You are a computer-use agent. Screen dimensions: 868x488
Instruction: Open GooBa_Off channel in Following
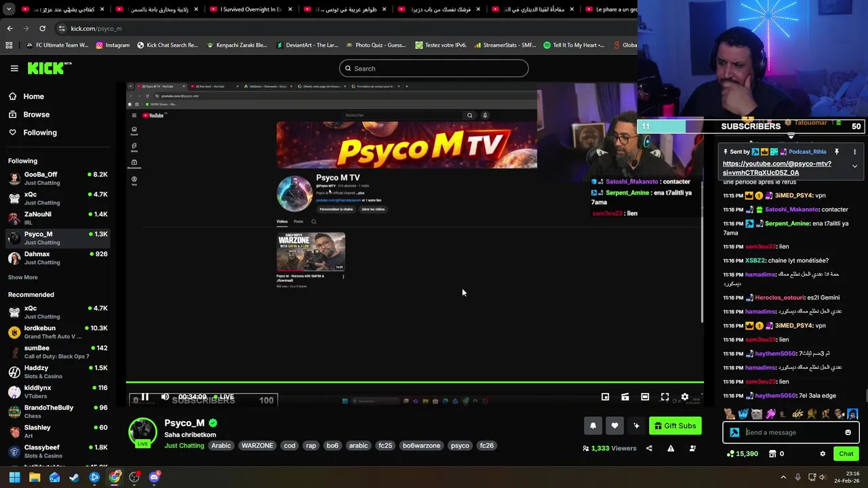pos(58,178)
